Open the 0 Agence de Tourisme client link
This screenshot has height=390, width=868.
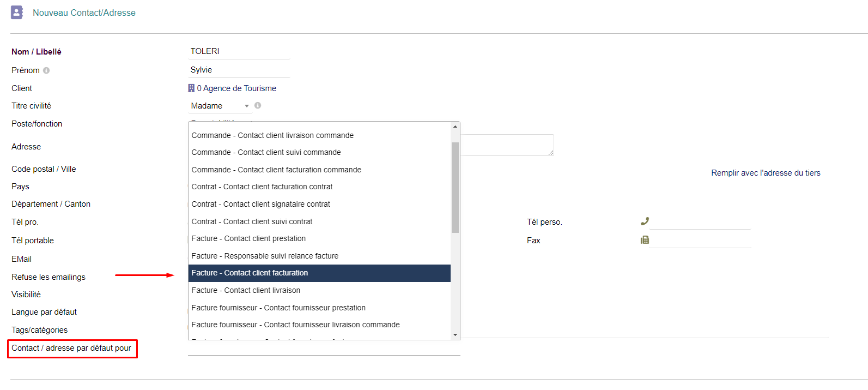[236, 88]
